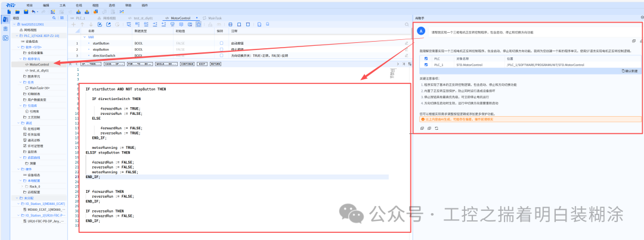Viewport: 644px width, 240px height.
Task: Collapse the 软件 <STD> folder
Action: click(x=18, y=47)
